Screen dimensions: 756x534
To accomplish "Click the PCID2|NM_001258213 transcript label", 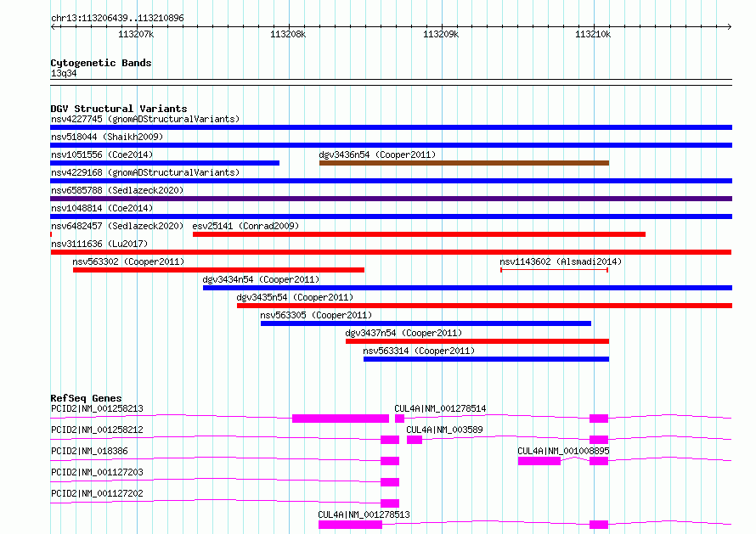I will click(97, 408).
